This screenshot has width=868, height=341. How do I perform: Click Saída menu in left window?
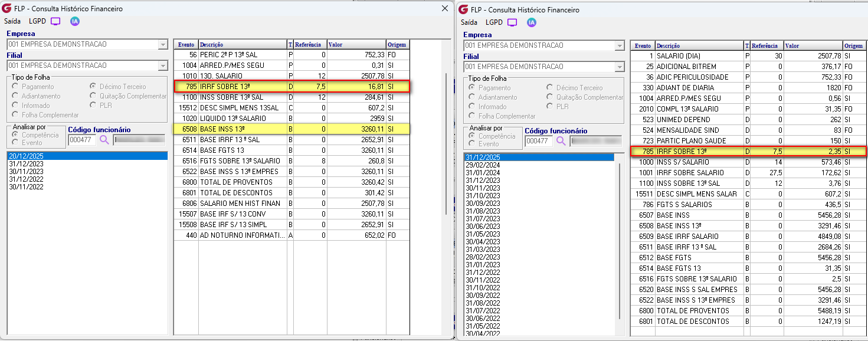tap(13, 21)
